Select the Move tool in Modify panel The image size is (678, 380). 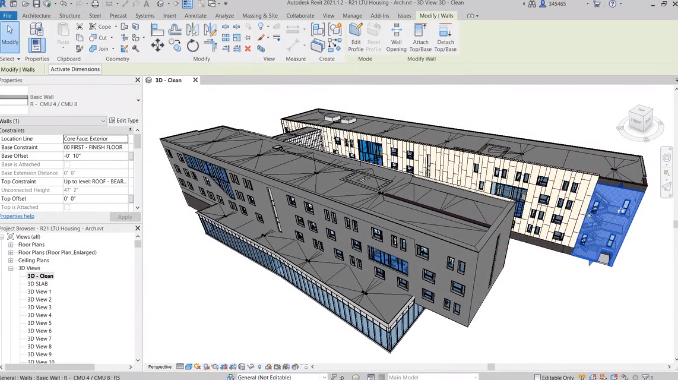pos(157,45)
